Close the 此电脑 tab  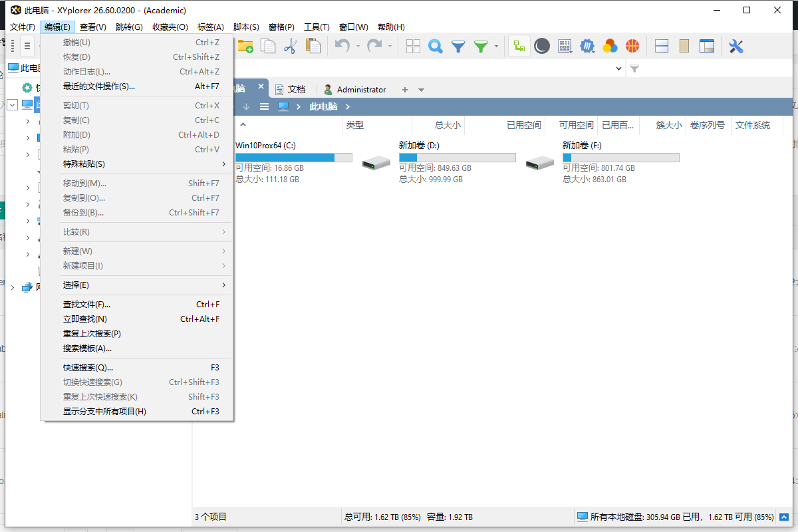[x=261, y=86]
